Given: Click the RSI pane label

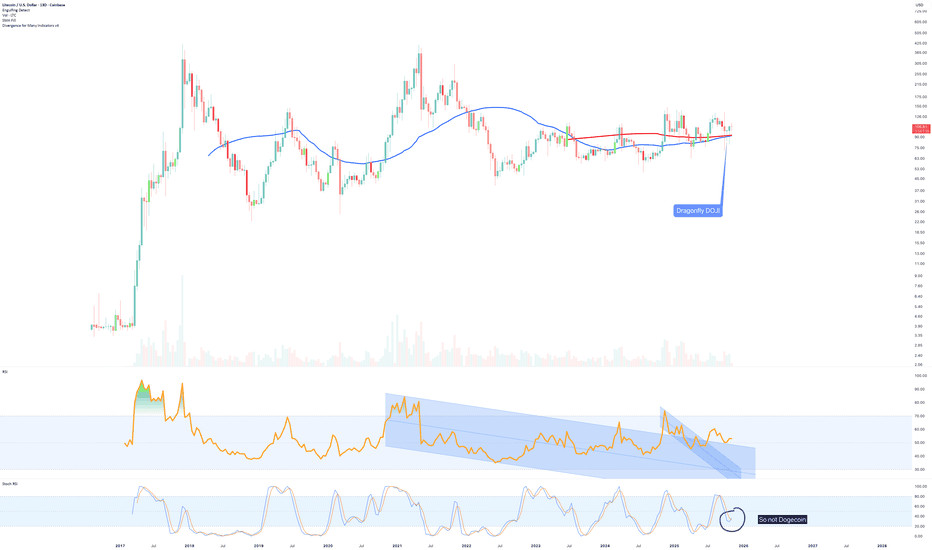Looking at the screenshot, I should 6,370.
